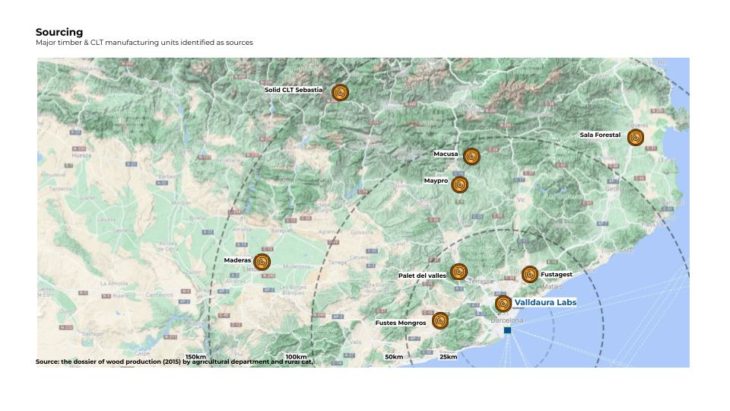Click the Fustagest marker icon
The height and width of the screenshot is (411, 730).
click(530, 274)
